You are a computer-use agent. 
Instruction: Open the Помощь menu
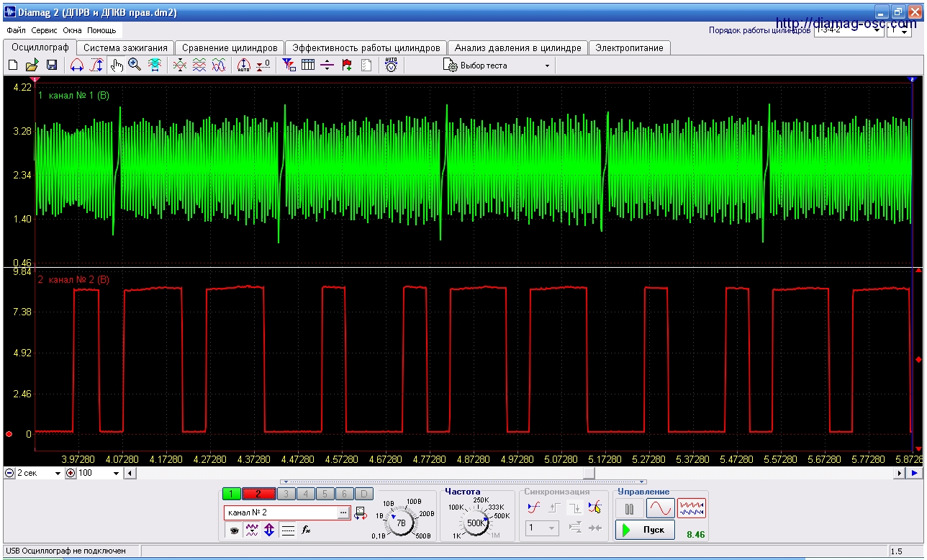(x=101, y=31)
